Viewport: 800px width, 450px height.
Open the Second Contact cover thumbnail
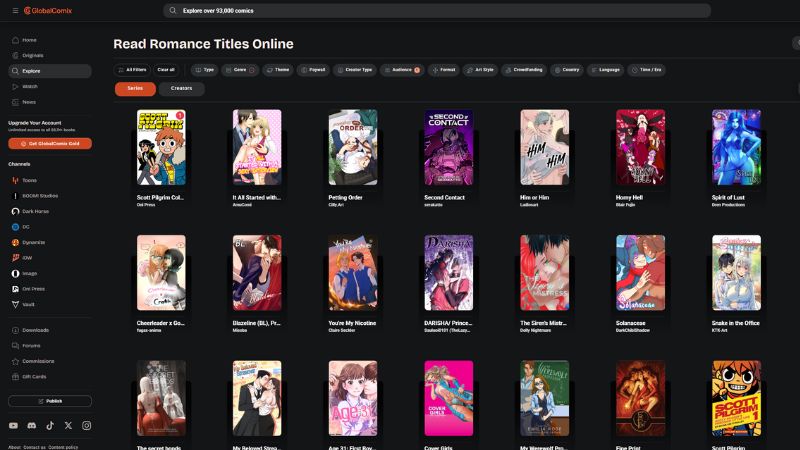[448, 147]
